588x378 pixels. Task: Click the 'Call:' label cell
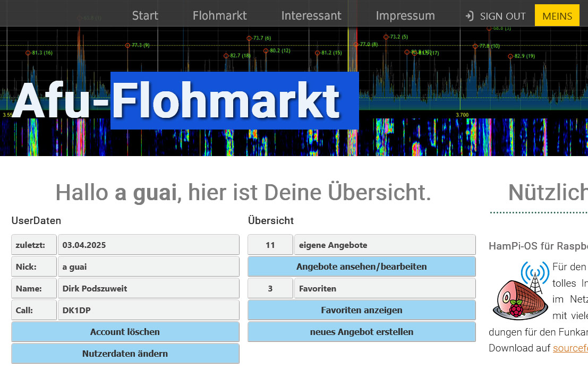[34, 310]
